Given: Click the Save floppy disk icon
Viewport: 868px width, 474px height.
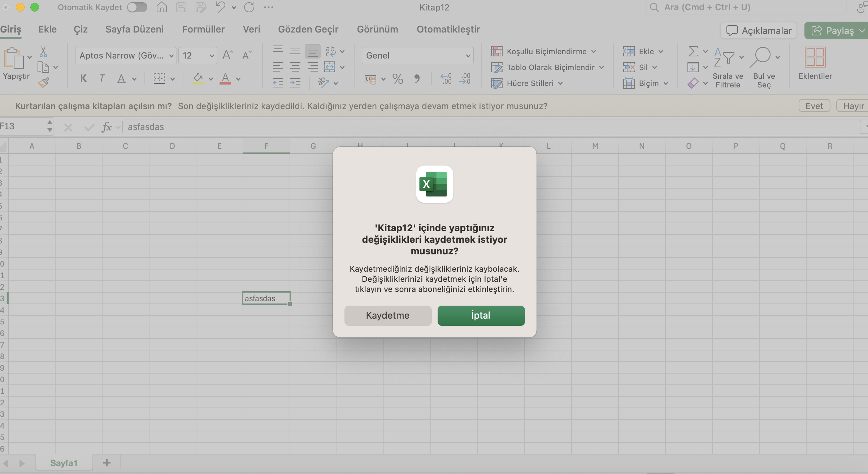Looking at the screenshot, I should click(x=181, y=7).
